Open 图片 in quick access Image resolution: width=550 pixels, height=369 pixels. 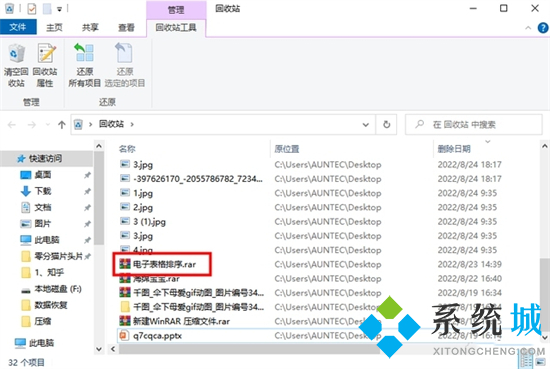[43, 223]
